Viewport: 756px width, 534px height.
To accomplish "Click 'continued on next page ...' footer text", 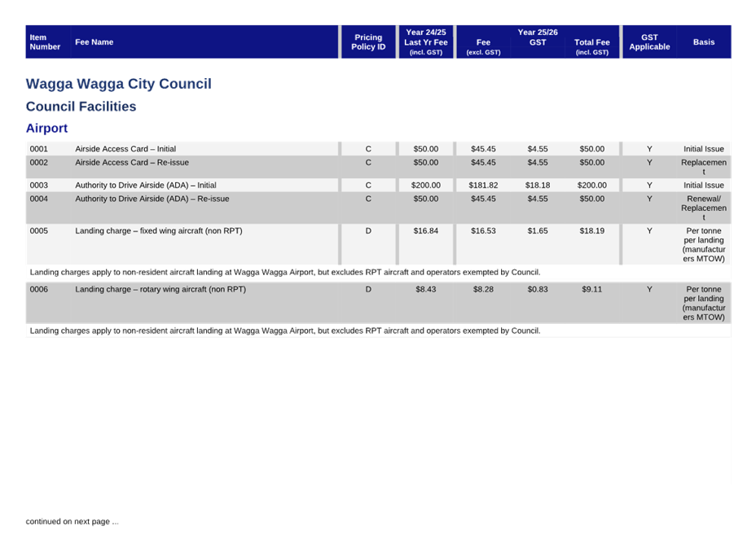I will [x=73, y=522].
